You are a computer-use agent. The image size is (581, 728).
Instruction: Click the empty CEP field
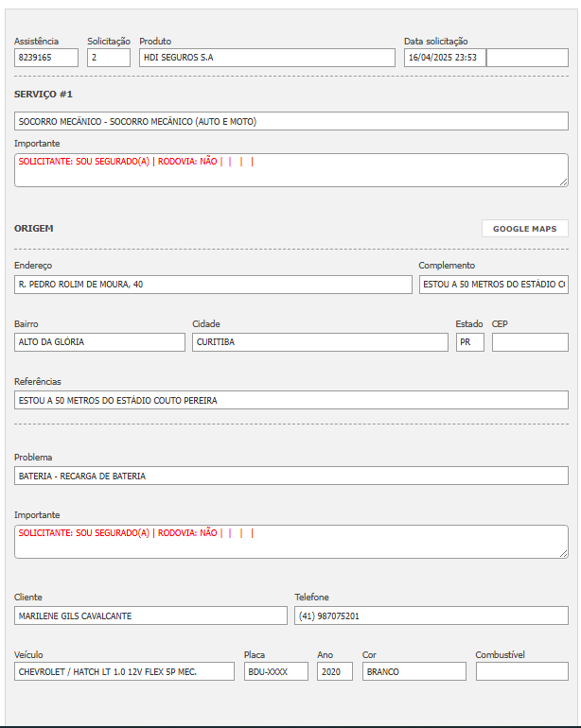point(530,342)
